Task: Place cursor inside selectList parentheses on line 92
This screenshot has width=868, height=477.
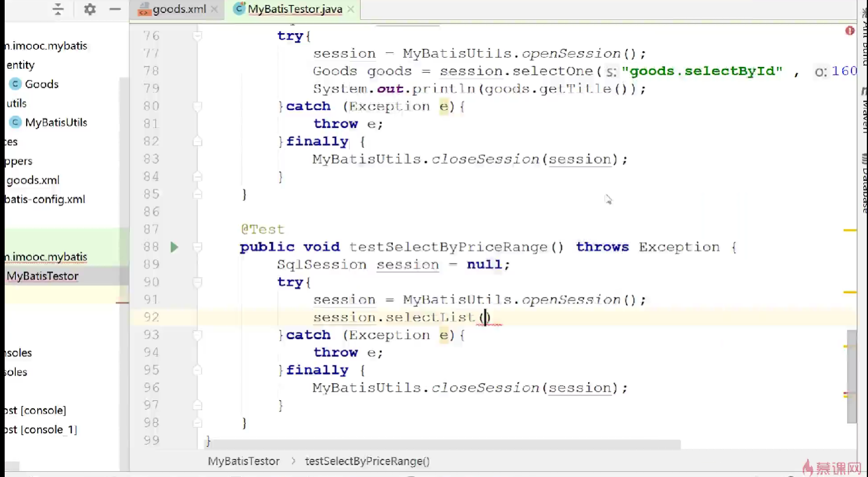Action: 485,317
